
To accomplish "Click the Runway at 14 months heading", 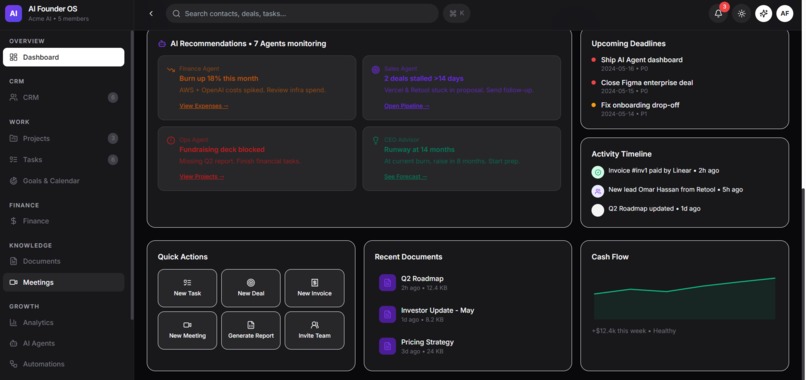I will (419, 150).
